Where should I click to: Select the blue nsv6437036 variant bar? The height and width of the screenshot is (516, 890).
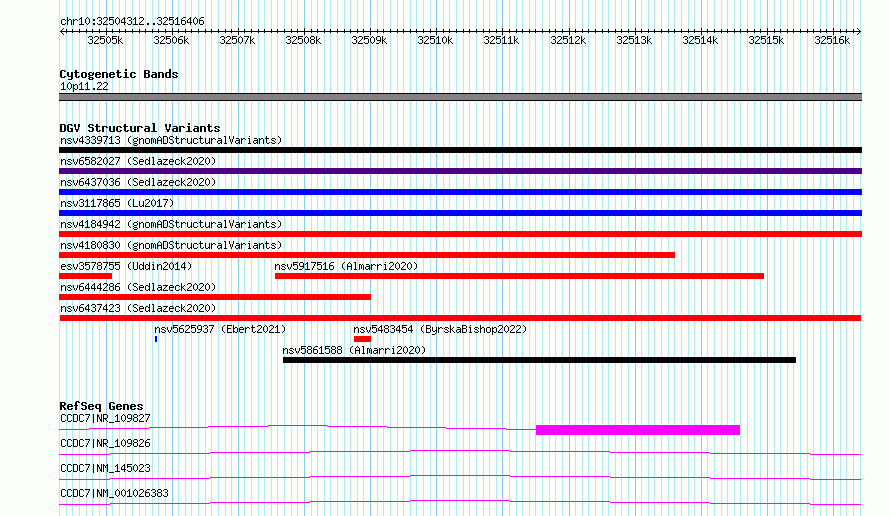pos(460,192)
